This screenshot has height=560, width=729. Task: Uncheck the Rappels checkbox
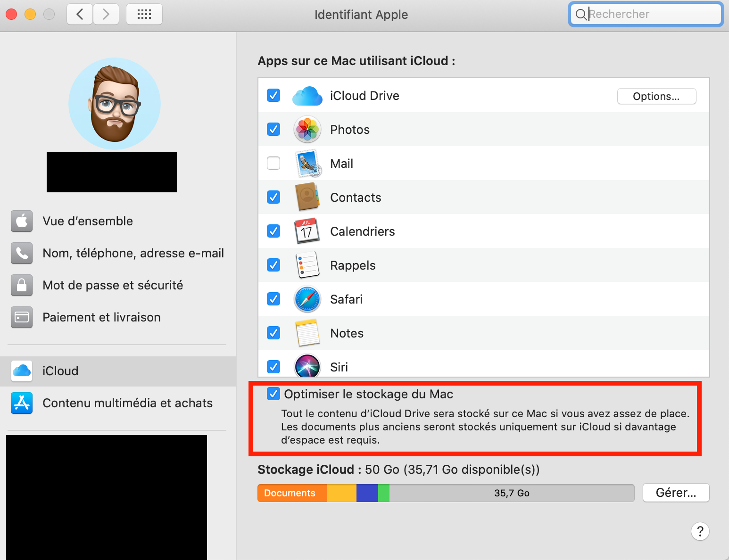pos(273,265)
